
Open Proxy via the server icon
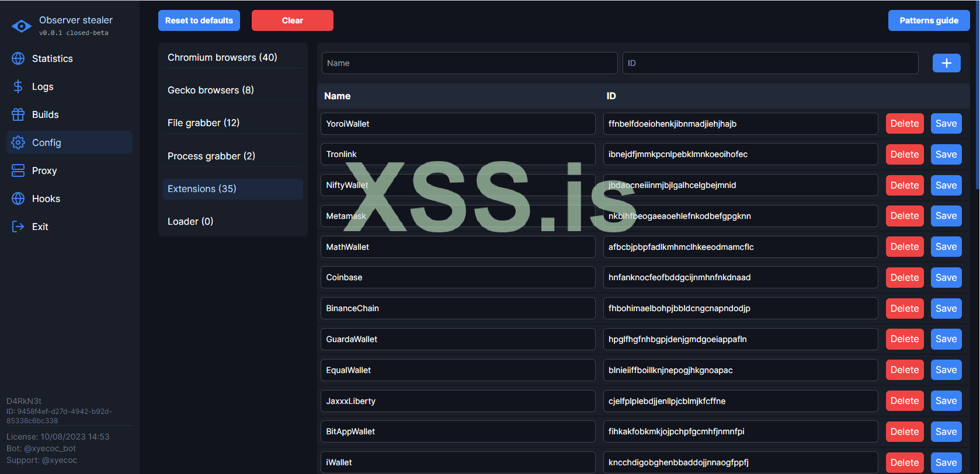[18, 170]
